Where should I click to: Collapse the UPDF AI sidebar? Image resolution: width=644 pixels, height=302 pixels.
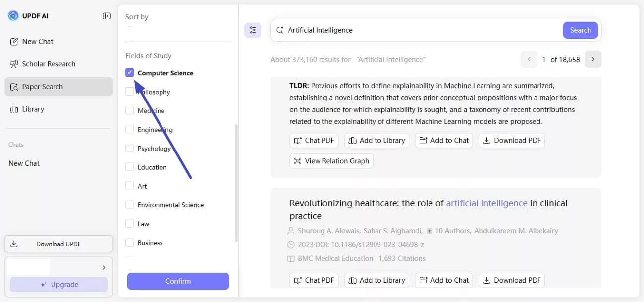pyautogui.click(x=107, y=15)
